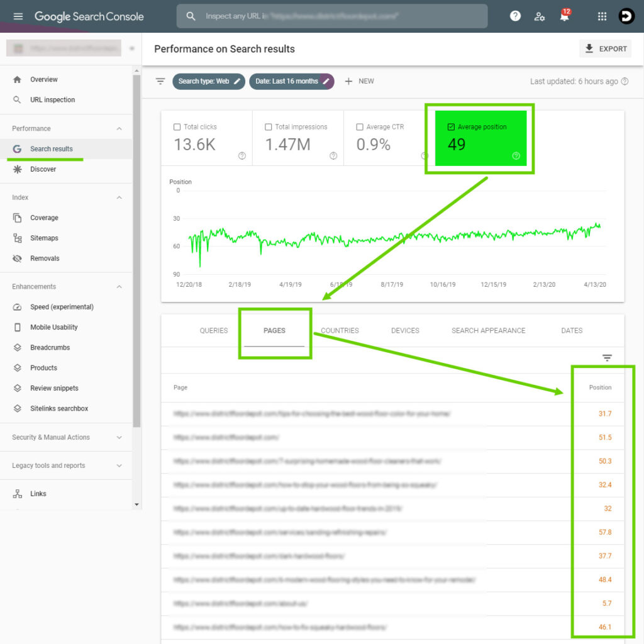Enable the Total clicks checkbox
The height and width of the screenshot is (644, 644).
177,127
